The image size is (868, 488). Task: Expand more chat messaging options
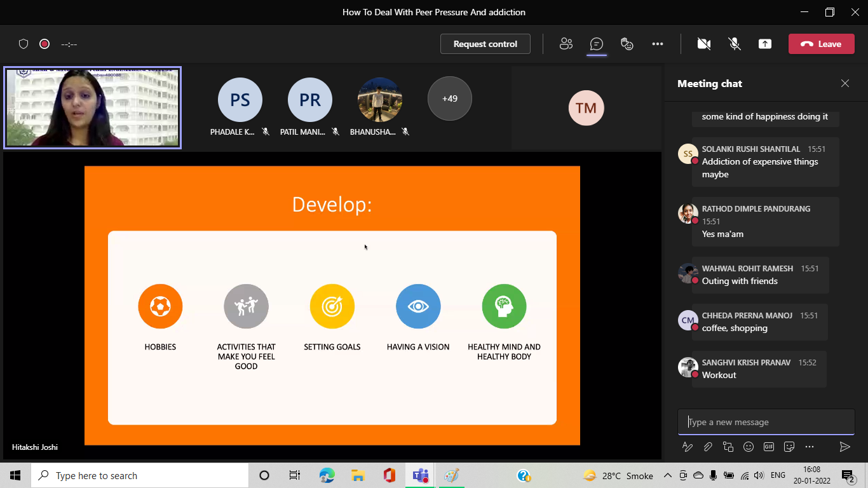pyautogui.click(x=810, y=447)
